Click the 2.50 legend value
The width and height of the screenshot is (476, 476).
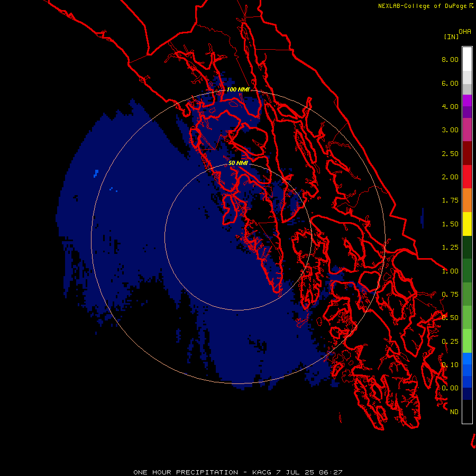(450, 153)
